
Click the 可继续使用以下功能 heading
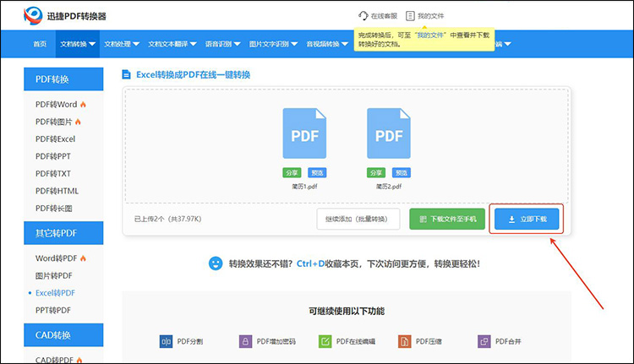tap(347, 311)
